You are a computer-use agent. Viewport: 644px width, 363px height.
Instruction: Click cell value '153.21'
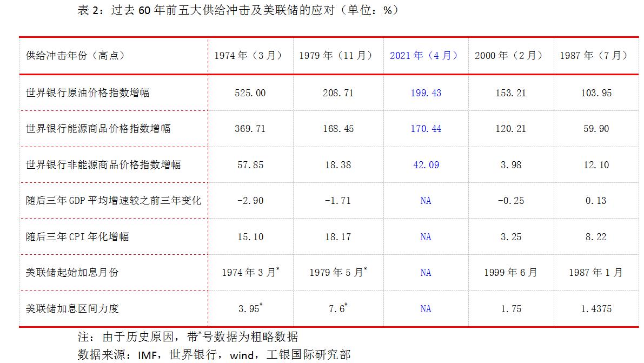[x=510, y=93]
